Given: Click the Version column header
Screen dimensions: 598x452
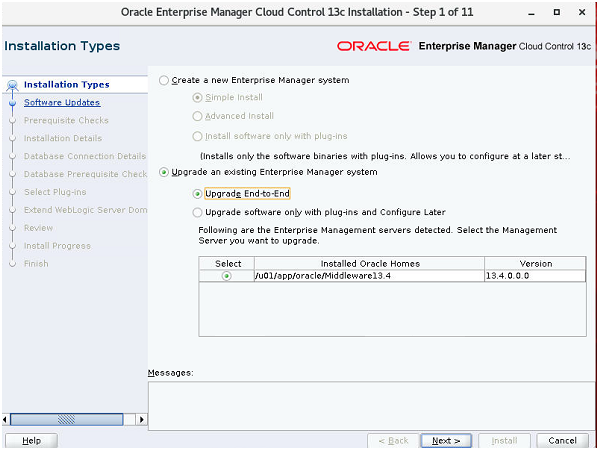Looking at the screenshot, I should (x=535, y=264).
